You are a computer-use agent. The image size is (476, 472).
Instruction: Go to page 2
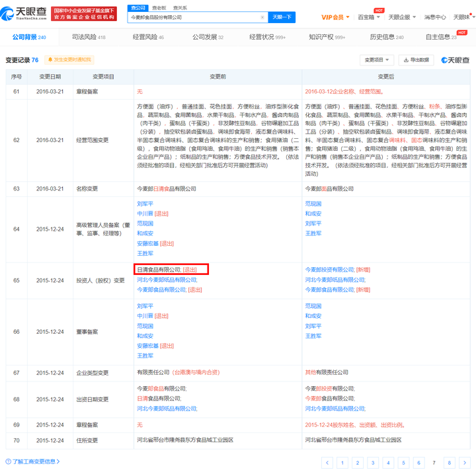(x=358, y=463)
